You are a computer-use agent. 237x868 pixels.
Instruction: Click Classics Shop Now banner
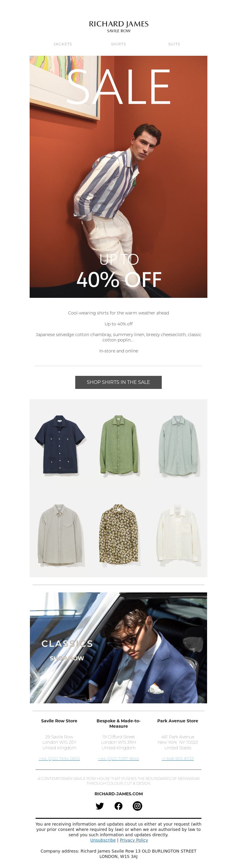118,648
